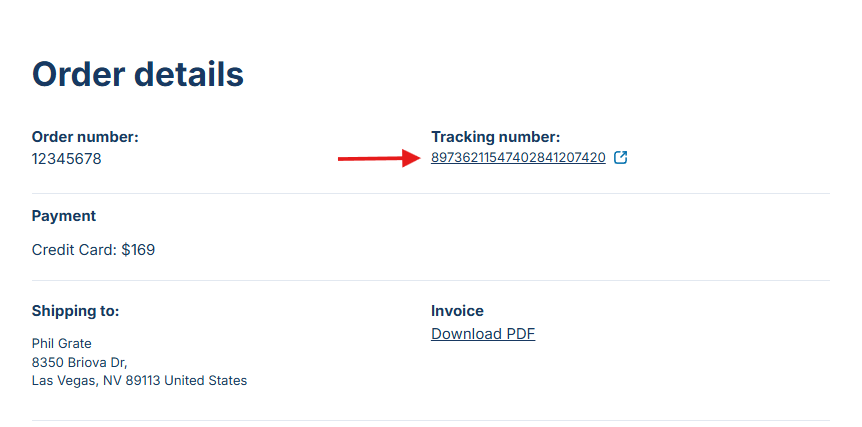The height and width of the screenshot is (427, 862).
Task: Click the red arrow pointing to tracking number
Action: [x=377, y=158]
